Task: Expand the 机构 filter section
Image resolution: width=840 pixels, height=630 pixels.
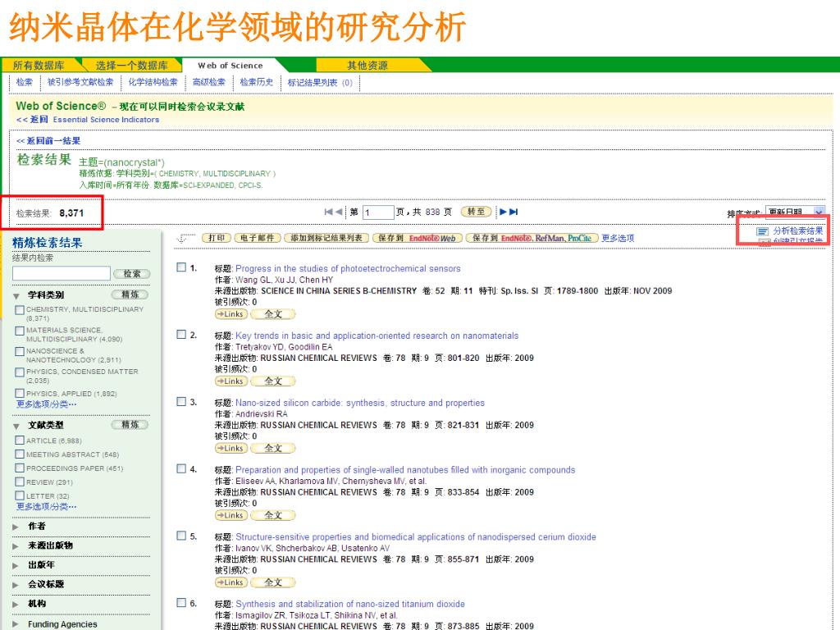Action: click(x=16, y=604)
